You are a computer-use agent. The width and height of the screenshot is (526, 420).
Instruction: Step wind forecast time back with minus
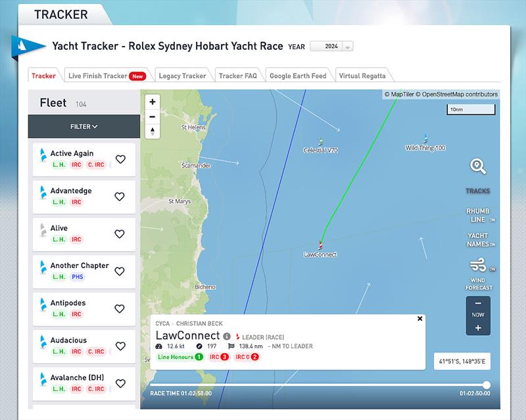coord(478,303)
